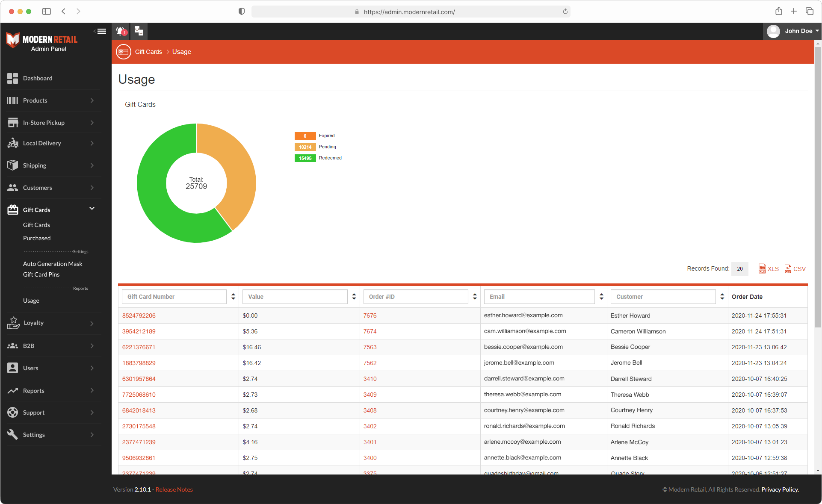Viewport: 822px width, 504px height.
Task: Collapse sidebar with hamburger menu icon
Action: [101, 31]
